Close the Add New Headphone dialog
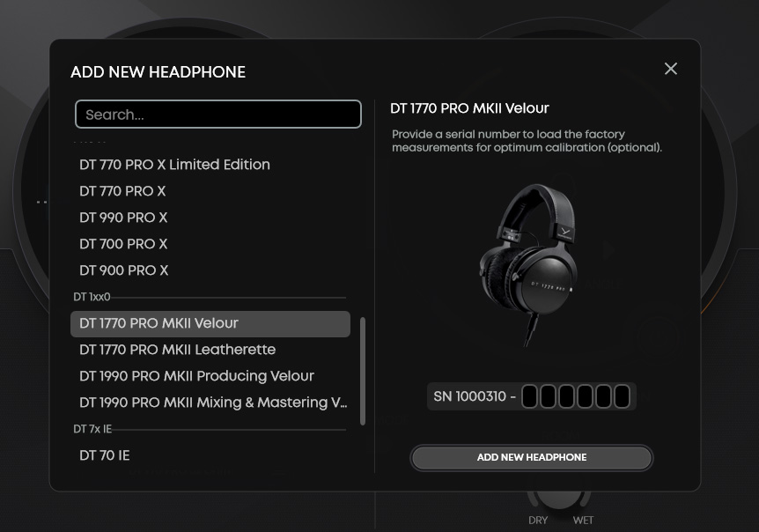 pyautogui.click(x=670, y=69)
